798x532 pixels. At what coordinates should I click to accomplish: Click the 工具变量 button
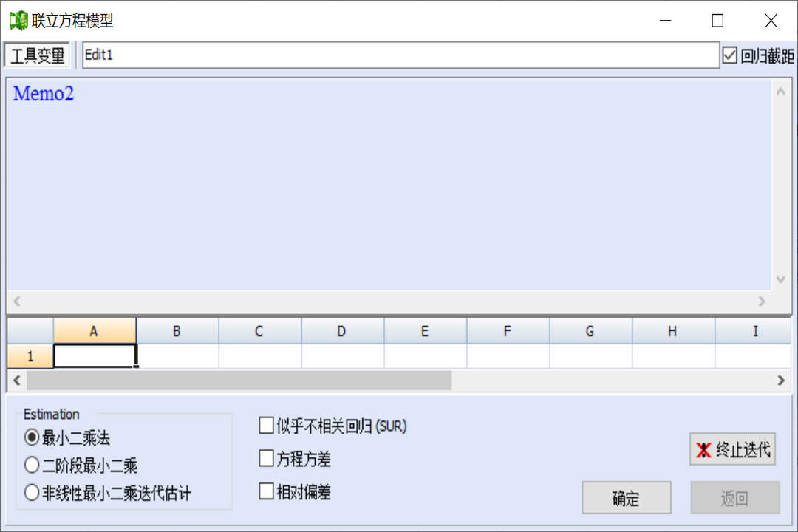point(37,55)
